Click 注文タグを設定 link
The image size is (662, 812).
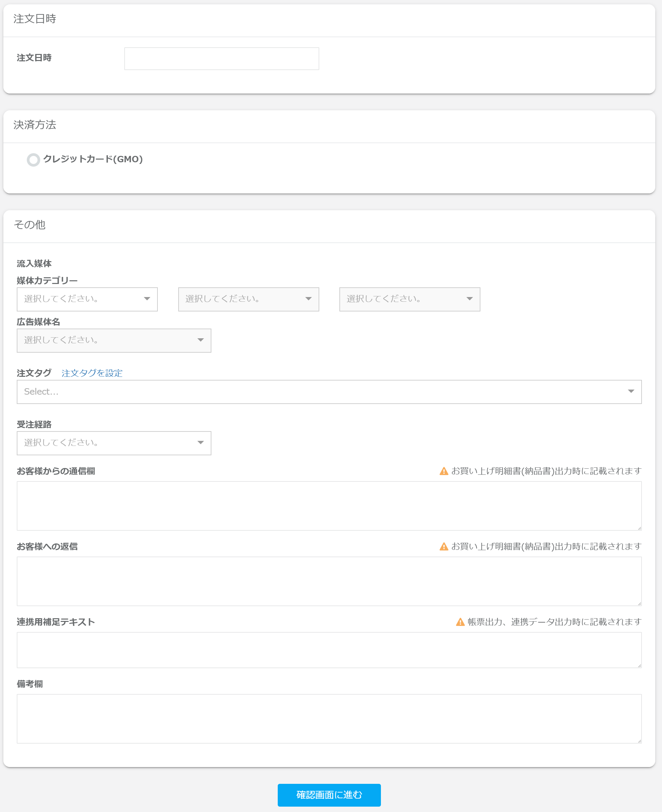coord(92,373)
